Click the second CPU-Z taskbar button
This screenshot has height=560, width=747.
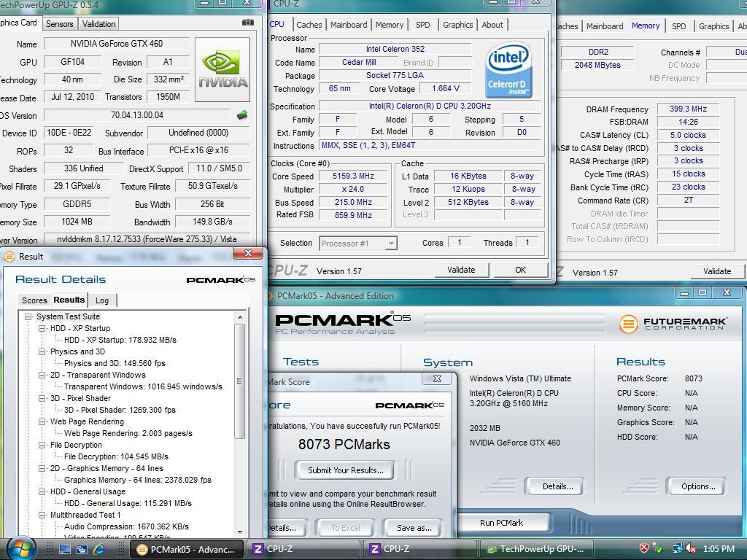click(x=420, y=549)
